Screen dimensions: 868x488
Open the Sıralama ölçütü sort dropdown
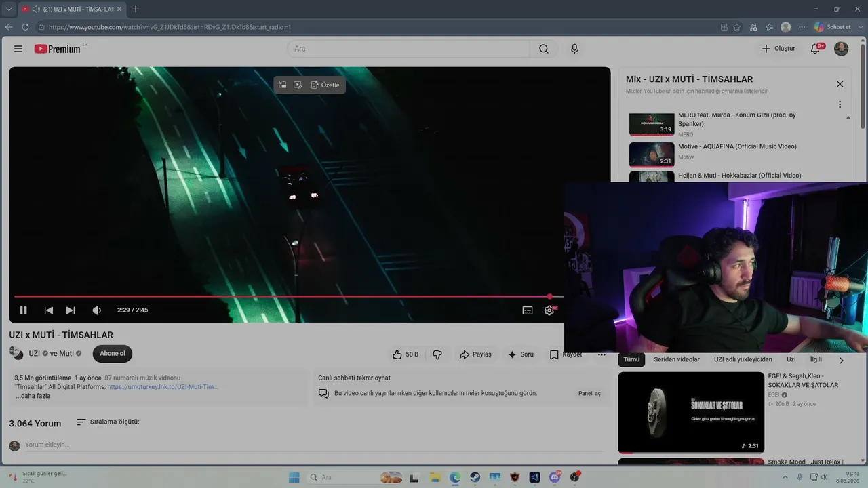coord(108,422)
